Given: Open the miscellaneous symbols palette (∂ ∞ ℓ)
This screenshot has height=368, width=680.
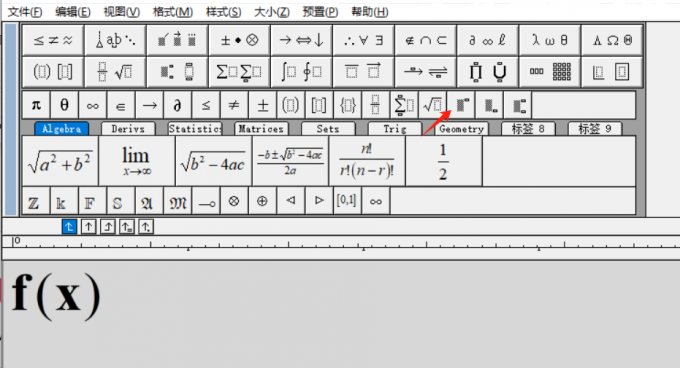Looking at the screenshot, I should pos(487,40).
